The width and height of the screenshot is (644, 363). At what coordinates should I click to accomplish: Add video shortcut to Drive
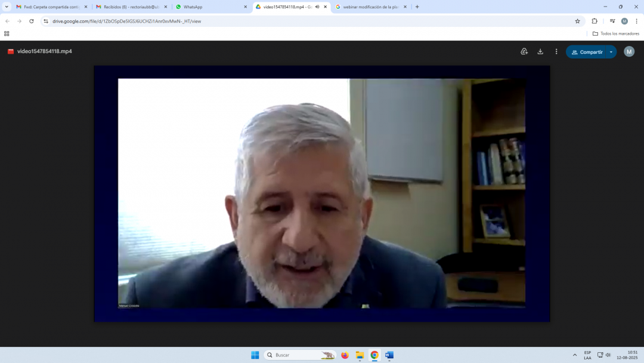coord(524,52)
